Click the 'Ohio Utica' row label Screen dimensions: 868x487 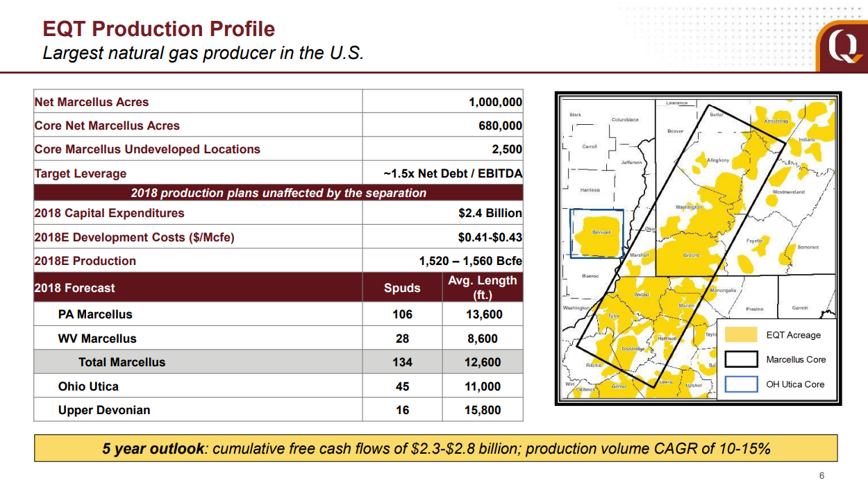(x=88, y=386)
